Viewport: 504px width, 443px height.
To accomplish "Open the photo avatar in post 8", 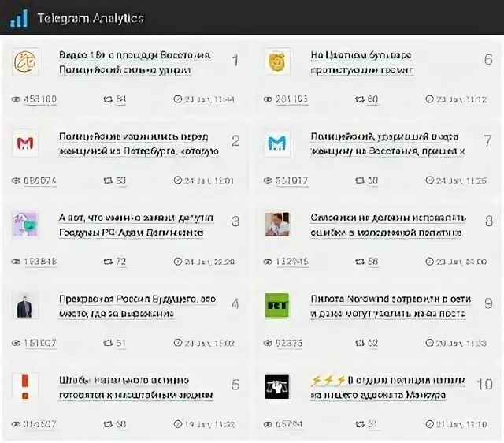I will [x=277, y=224].
